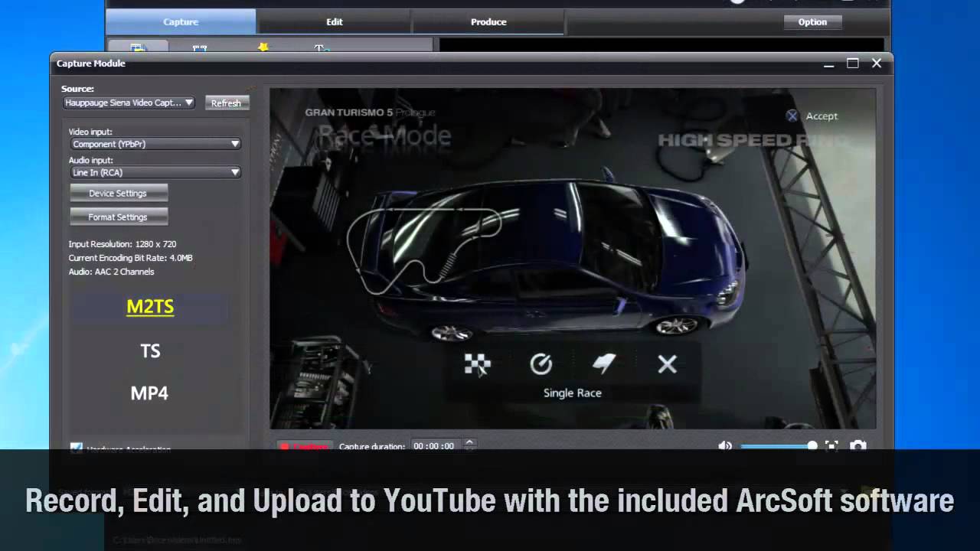Maximize the Capture Module window
Screen dimensions: 980x551
click(852, 64)
